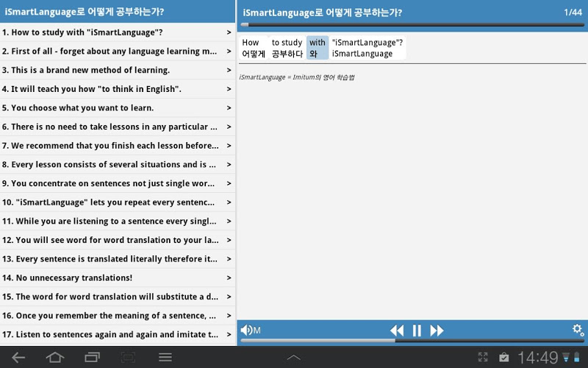
Task: Tap the Android back arrow
Action: click(x=18, y=357)
